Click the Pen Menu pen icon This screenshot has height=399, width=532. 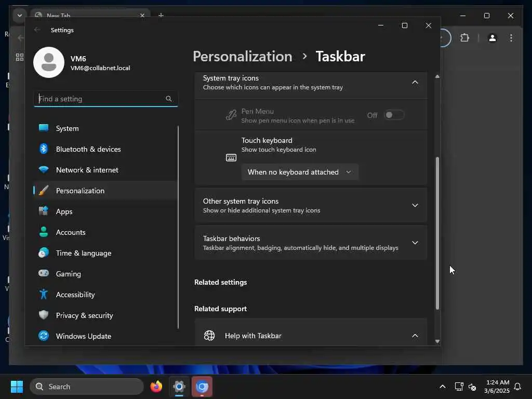pyautogui.click(x=231, y=115)
